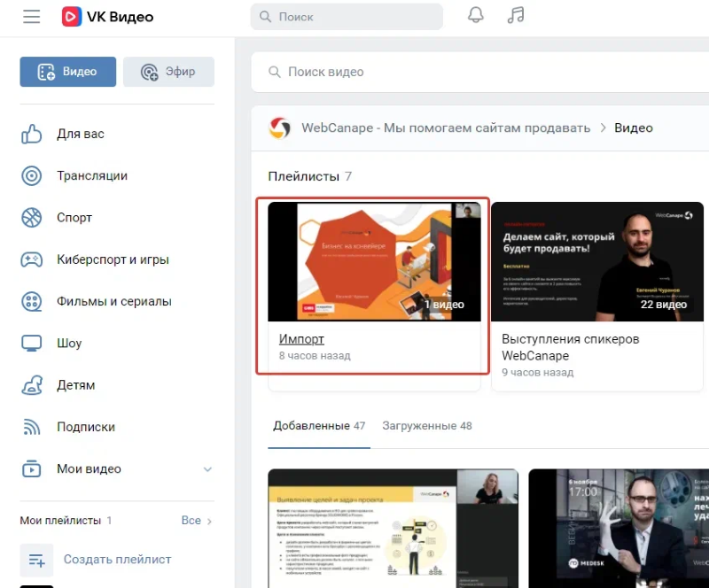Open the Импорт playlist thumbnail

coord(374,262)
